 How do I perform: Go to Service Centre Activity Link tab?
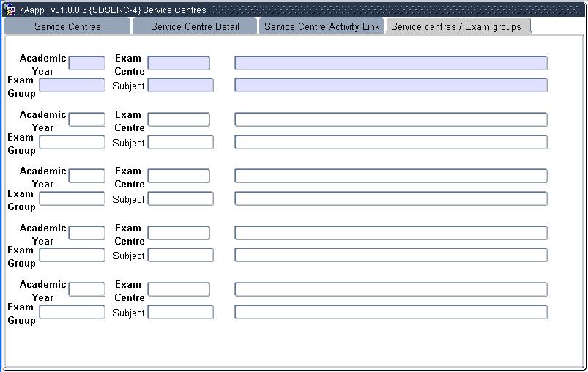click(321, 26)
